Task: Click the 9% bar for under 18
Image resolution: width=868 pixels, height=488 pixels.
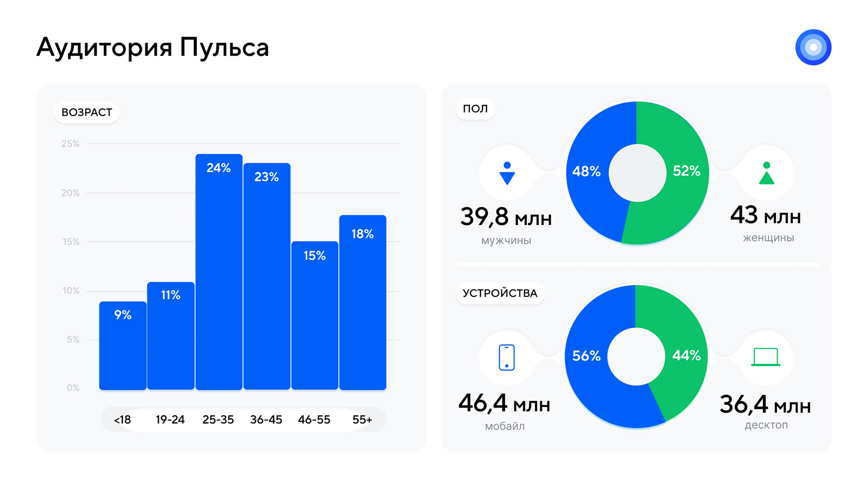Action: (x=123, y=346)
